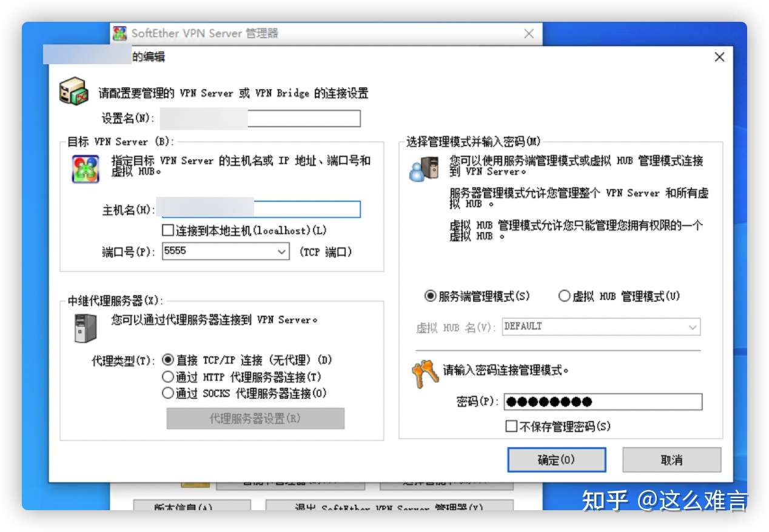
Task: Click the keys icon beside password prompt
Action: click(x=425, y=374)
